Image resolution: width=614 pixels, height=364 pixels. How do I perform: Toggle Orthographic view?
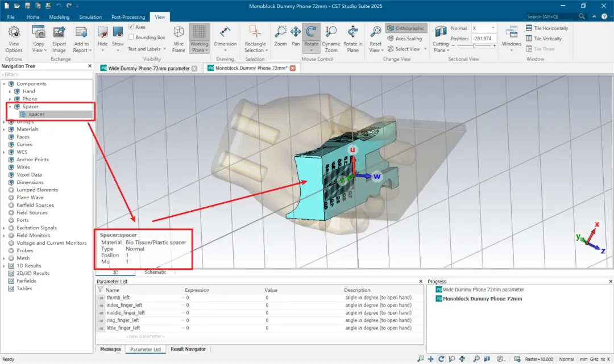point(406,28)
